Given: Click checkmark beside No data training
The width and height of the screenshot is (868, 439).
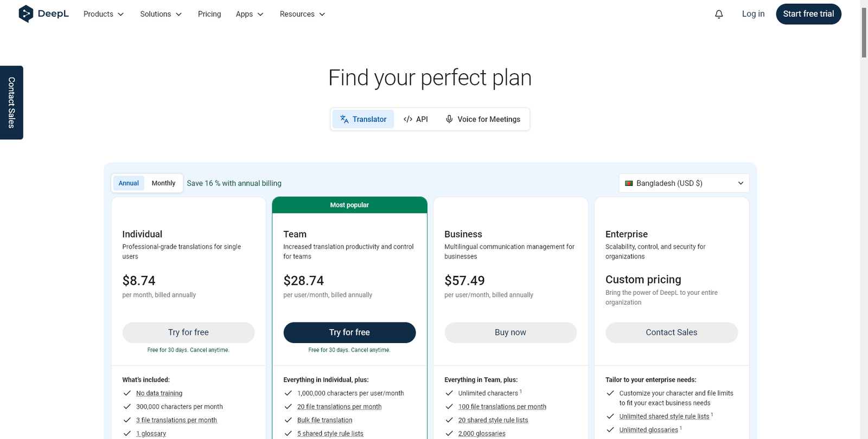Looking at the screenshot, I should (127, 393).
